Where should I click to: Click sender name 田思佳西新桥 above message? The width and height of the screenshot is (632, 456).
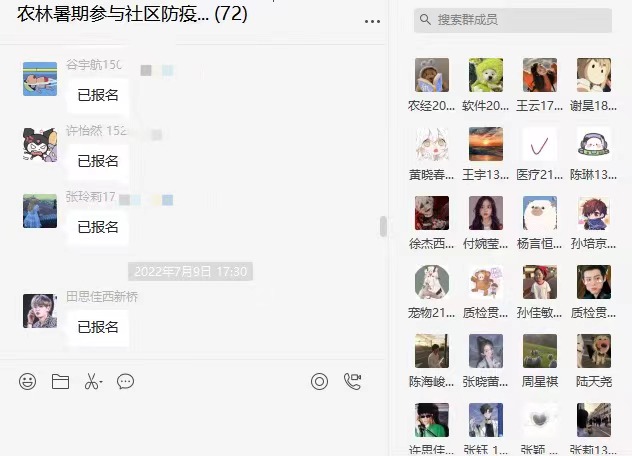(x=102, y=297)
